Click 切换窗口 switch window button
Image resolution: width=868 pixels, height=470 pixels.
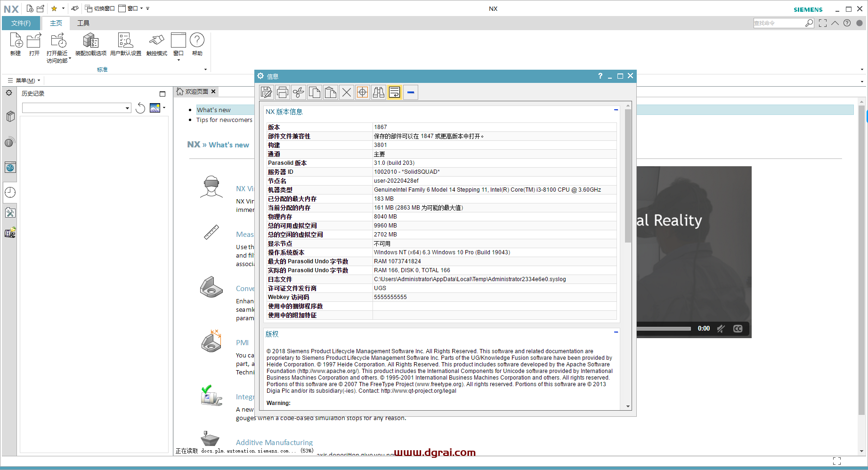pos(100,8)
